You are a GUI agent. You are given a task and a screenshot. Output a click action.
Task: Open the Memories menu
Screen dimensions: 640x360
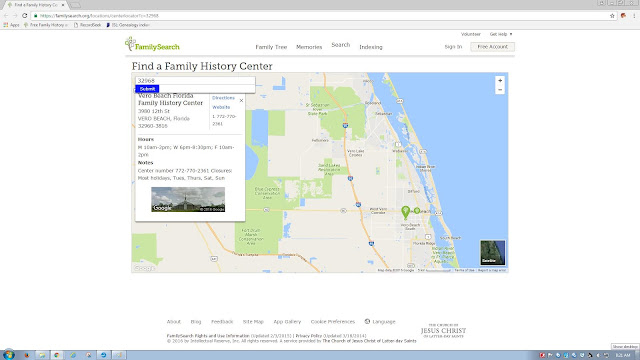click(309, 47)
